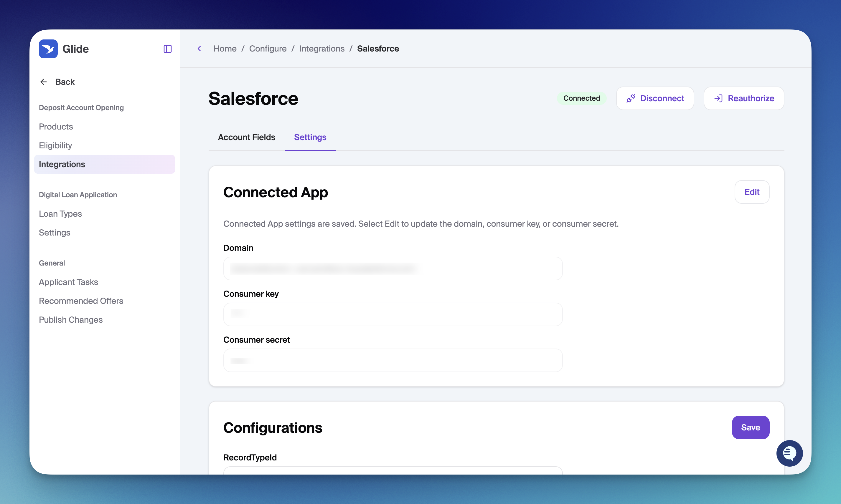This screenshot has height=504, width=841.
Task: Edit the Connected App settings
Action: (752, 192)
